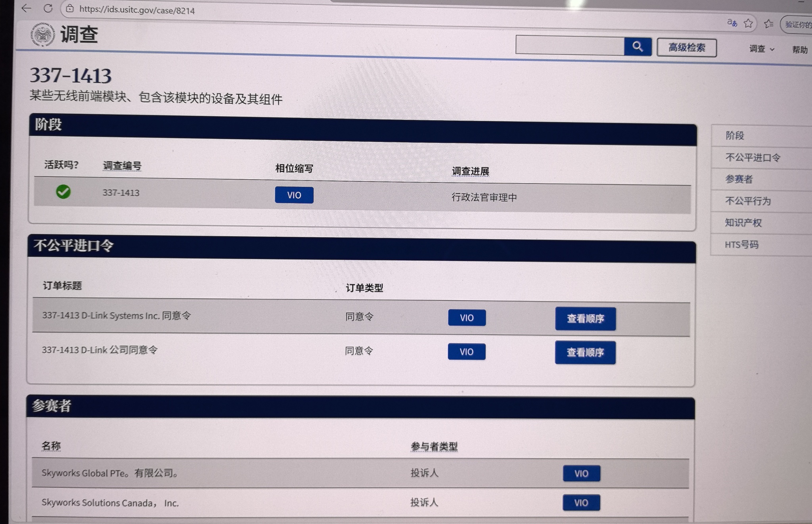Open the favorites list icon
The height and width of the screenshot is (524, 812).
[768, 24]
